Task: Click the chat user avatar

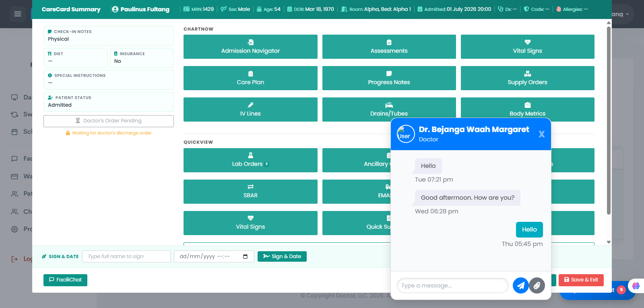Action: coord(406,134)
